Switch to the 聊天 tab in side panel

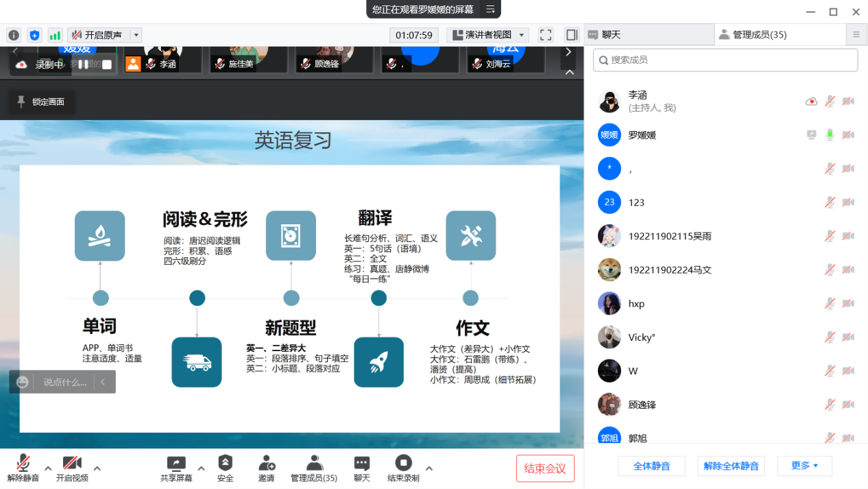click(x=648, y=35)
